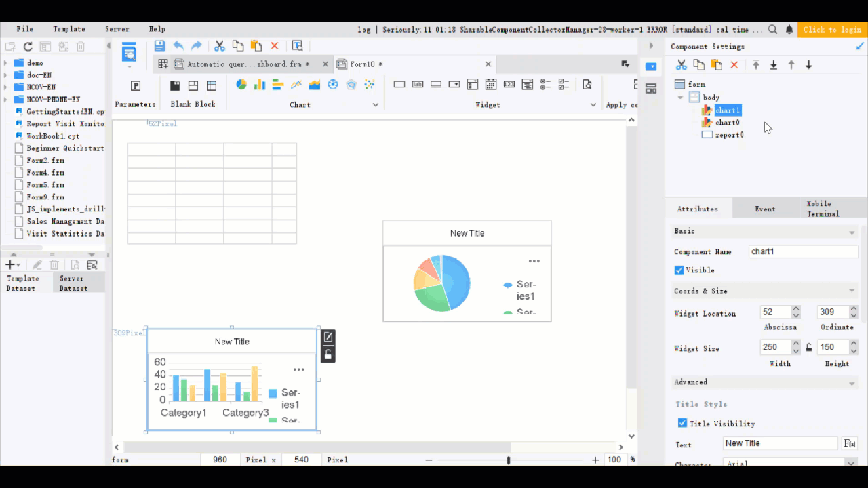Viewport: 868px width, 488px height.
Task: Save the form using the floppy disk icon
Action: tap(159, 45)
